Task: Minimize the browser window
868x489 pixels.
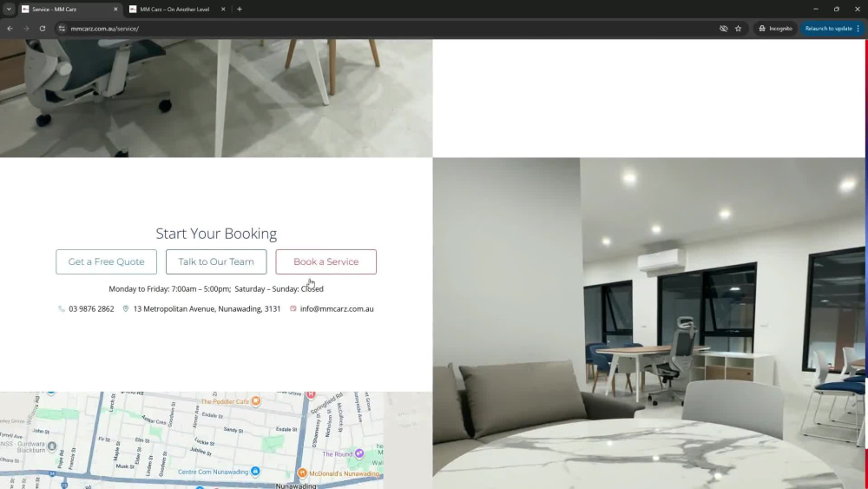Action: [815, 10]
